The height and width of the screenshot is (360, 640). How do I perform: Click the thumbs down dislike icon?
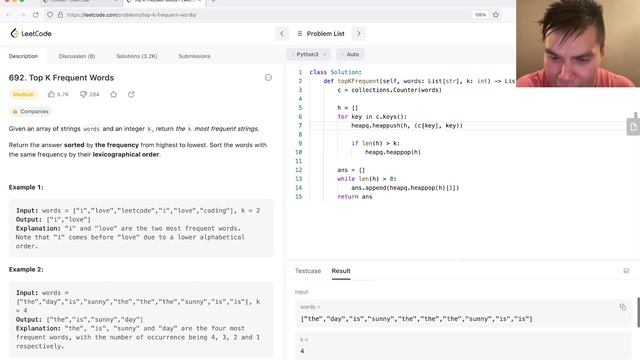pyautogui.click(x=83, y=94)
